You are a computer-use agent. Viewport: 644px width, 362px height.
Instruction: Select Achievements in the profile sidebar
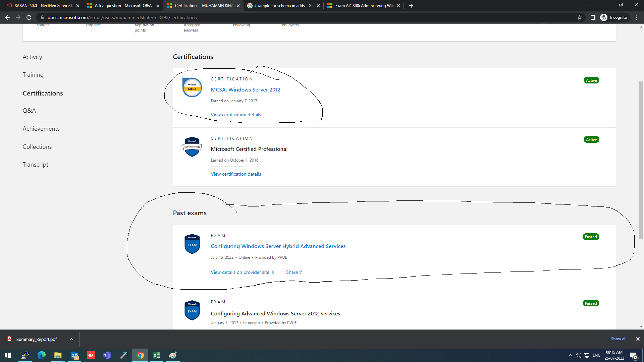[x=41, y=129]
